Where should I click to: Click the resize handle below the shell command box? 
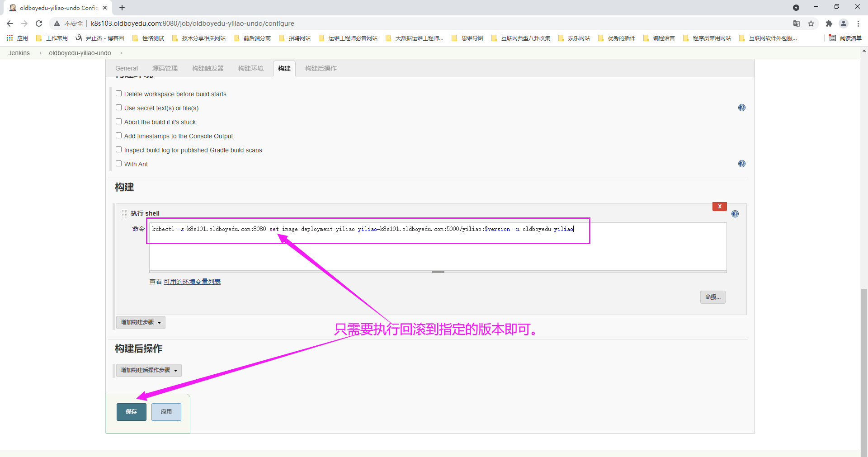[x=438, y=272]
